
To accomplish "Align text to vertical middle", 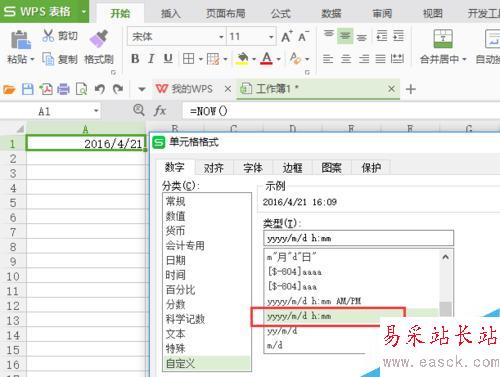I will [345, 35].
